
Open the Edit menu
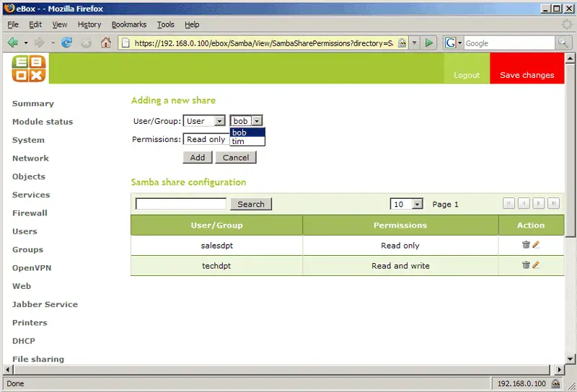35,24
